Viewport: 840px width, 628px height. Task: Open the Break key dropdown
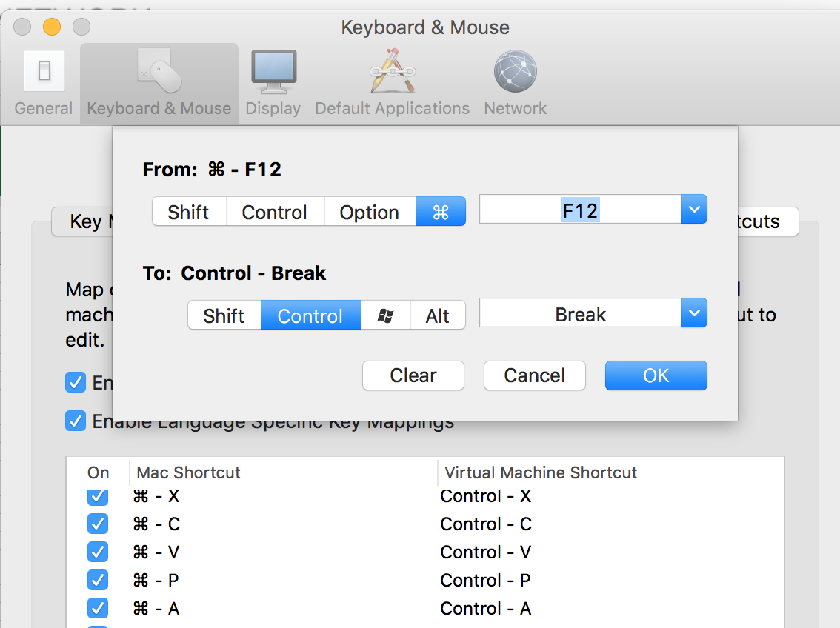coord(694,313)
